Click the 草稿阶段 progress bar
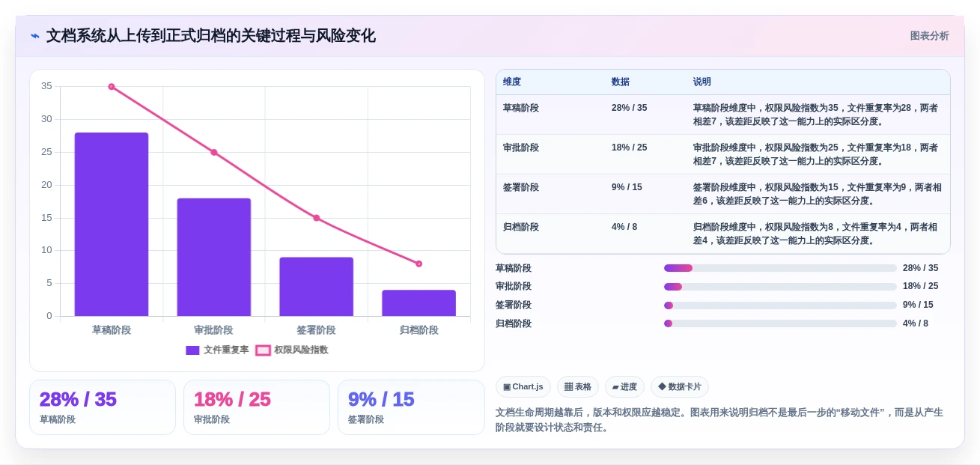The height and width of the screenshot is (465, 980). [780, 268]
